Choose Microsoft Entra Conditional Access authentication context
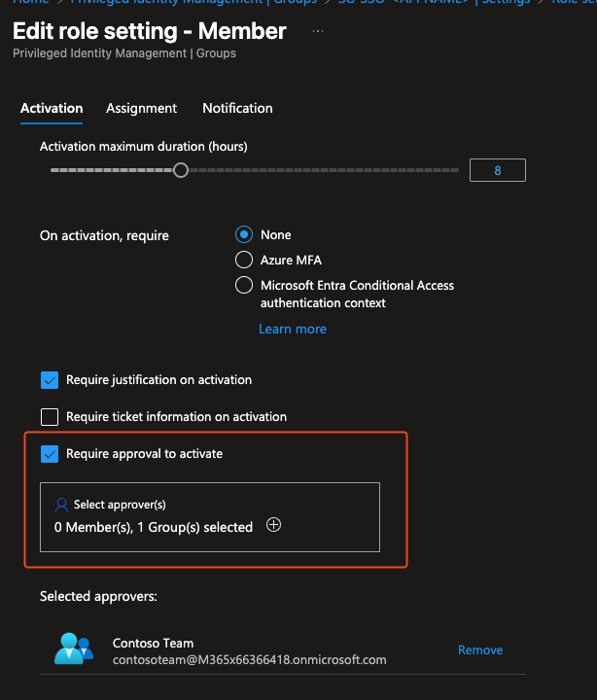 (244, 286)
